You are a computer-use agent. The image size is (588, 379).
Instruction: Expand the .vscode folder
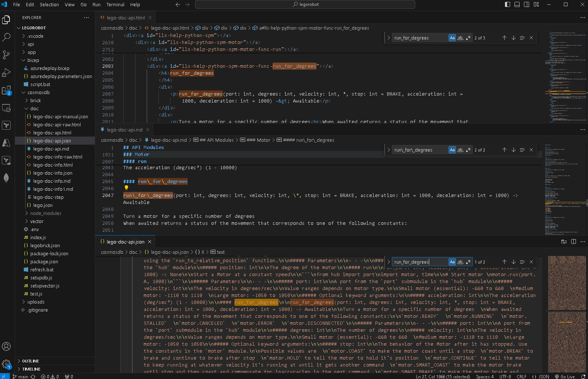pyautogui.click(x=55, y=36)
